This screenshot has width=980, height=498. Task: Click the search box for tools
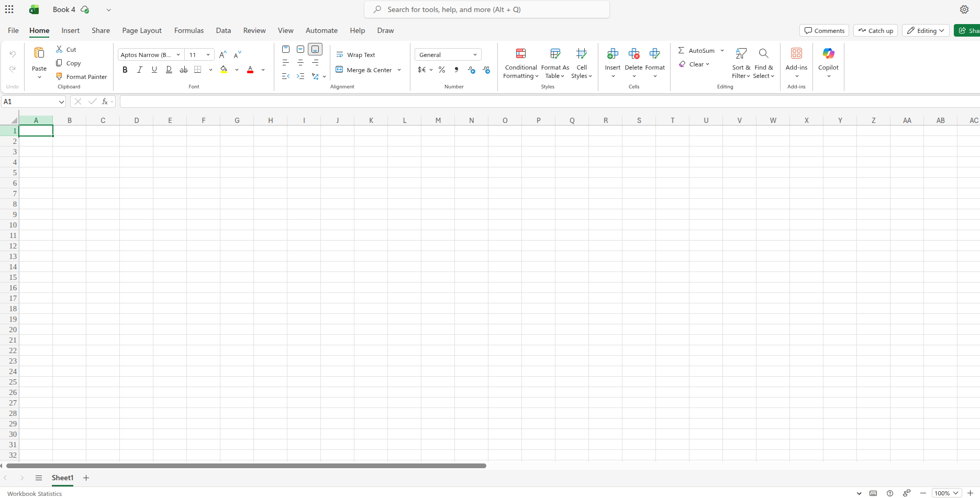point(487,9)
